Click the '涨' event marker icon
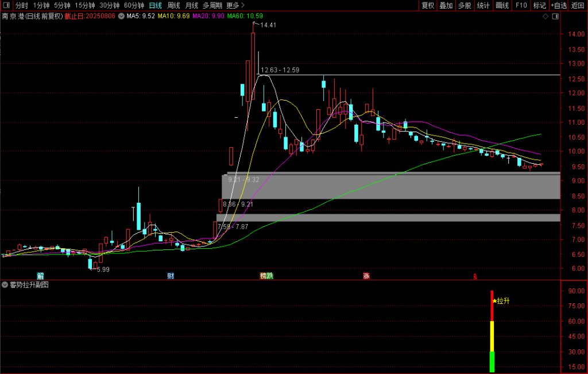The width and height of the screenshot is (588, 374). pyautogui.click(x=366, y=276)
